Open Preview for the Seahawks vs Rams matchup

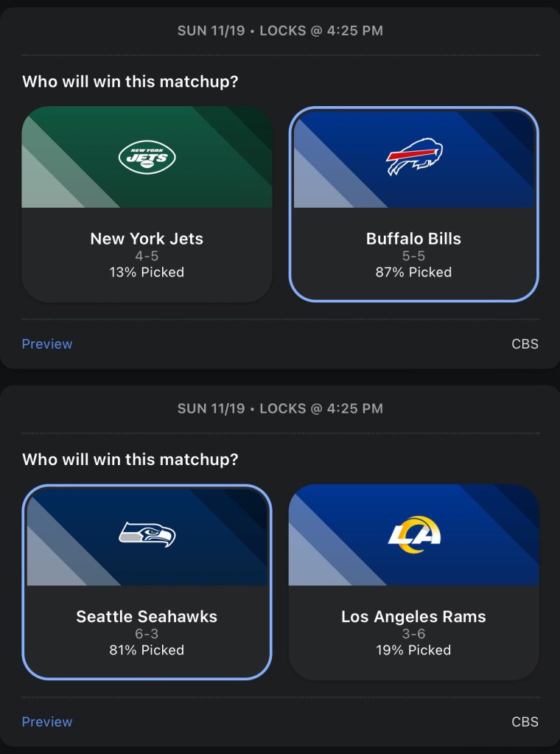[x=47, y=722]
